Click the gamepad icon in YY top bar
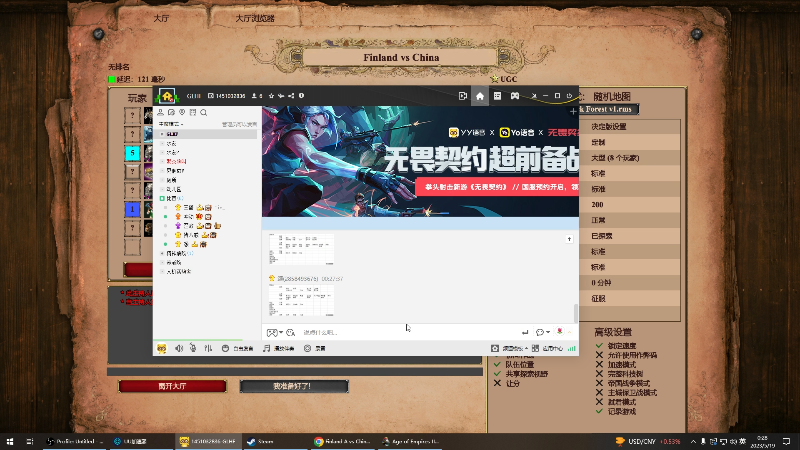The height and width of the screenshot is (450, 800). tap(515, 96)
